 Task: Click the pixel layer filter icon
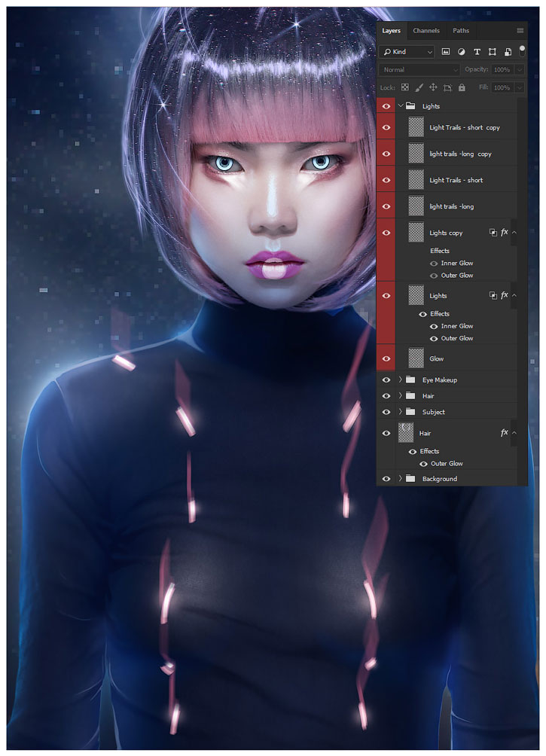pos(446,52)
